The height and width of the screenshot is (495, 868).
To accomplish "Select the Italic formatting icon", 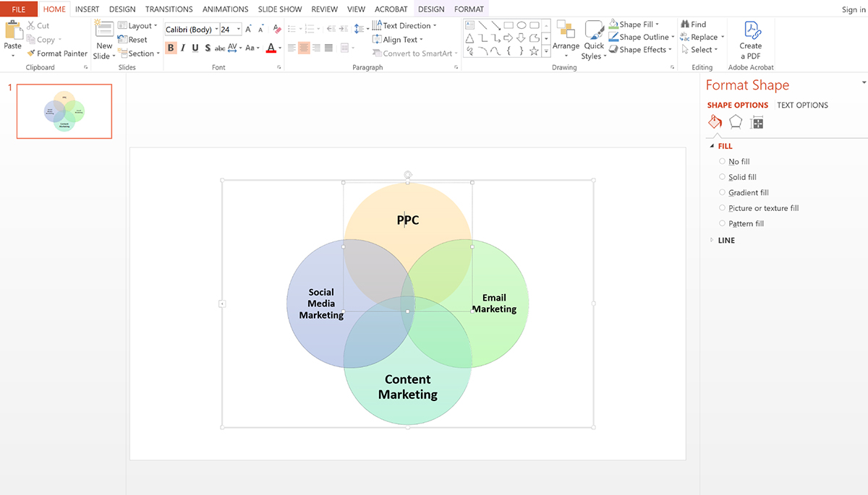I will point(182,47).
